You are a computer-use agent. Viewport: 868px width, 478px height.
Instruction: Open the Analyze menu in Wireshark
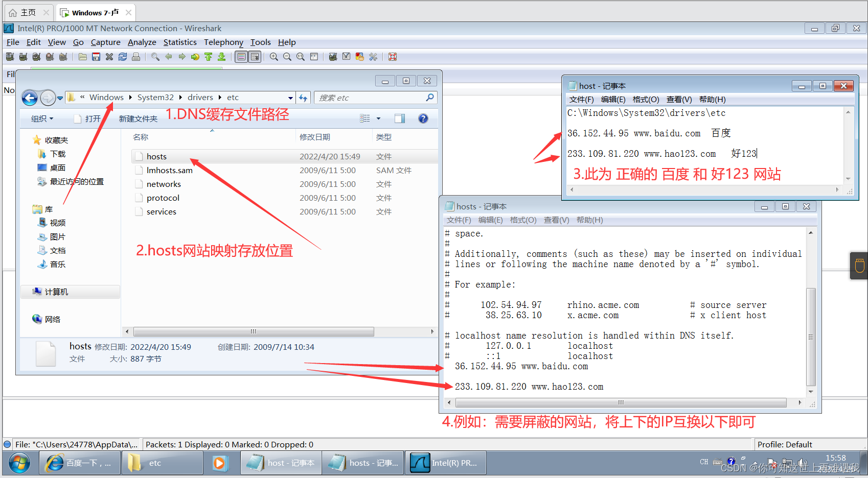[142, 42]
